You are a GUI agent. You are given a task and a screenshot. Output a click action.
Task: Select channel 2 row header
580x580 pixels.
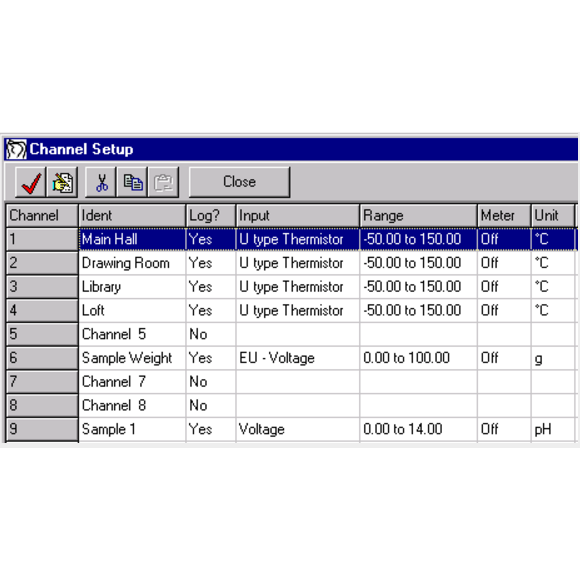point(42,263)
